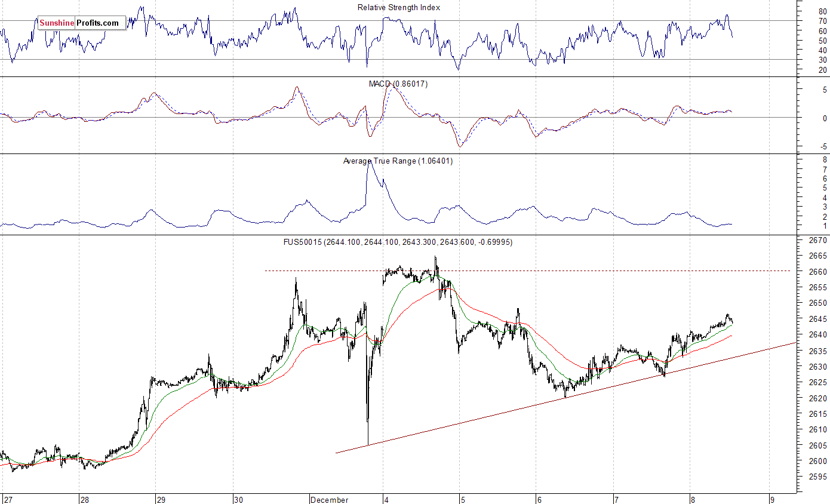Click the 30 value on RSI axis
The width and height of the screenshot is (830, 504).
pyautogui.click(x=823, y=60)
